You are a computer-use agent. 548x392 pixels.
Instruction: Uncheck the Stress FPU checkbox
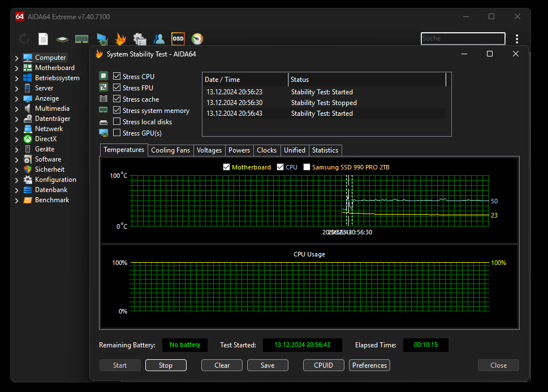[x=116, y=88]
